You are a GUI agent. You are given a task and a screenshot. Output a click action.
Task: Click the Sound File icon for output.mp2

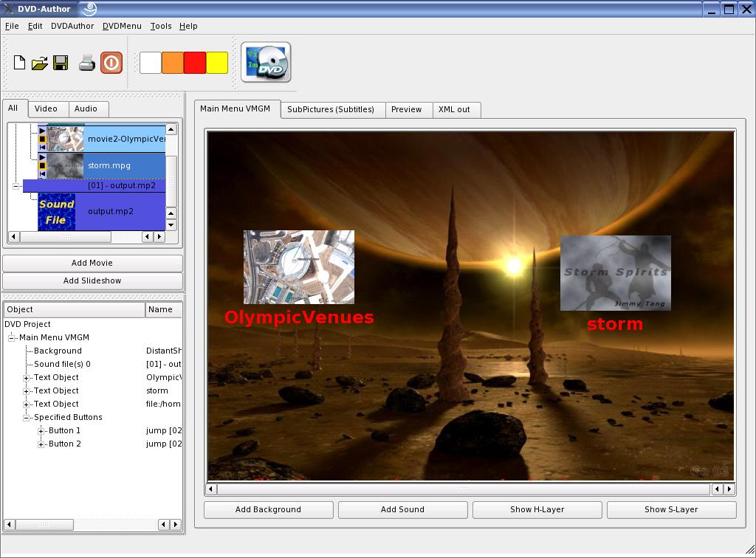(x=57, y=212)
